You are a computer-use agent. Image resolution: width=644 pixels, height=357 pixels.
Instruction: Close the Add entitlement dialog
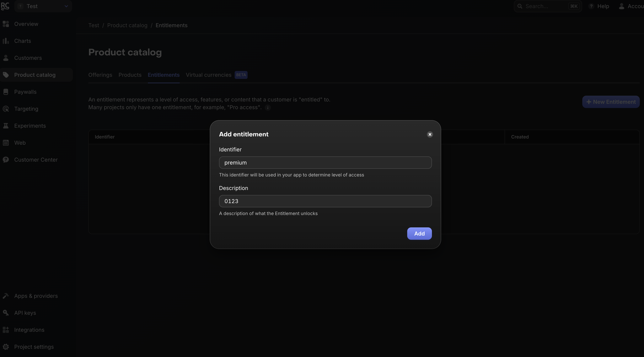[x=430, y=134]
